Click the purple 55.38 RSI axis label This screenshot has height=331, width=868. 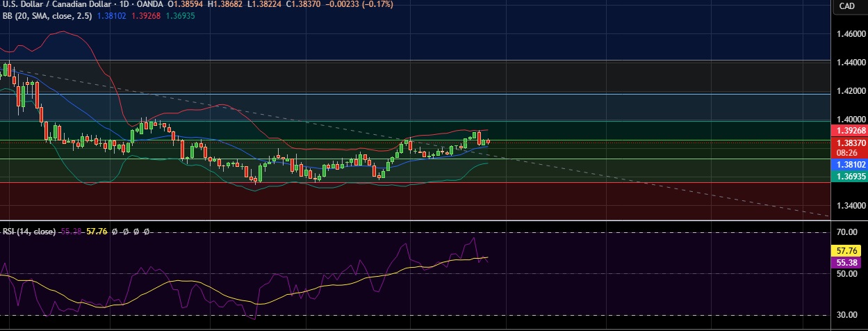click(849, 262)
